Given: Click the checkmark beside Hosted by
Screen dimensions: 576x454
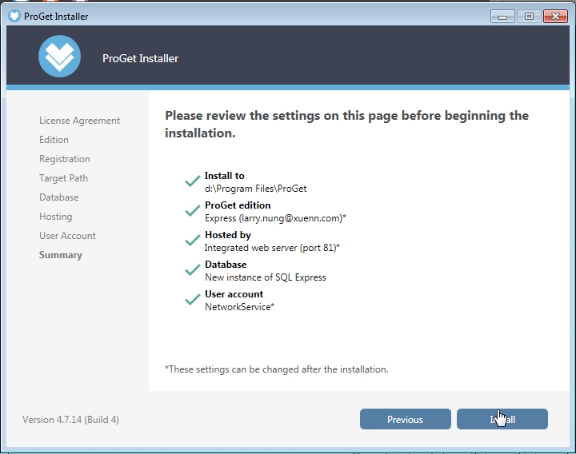Looking at the screenshot, I should click(x=192, y=240).
